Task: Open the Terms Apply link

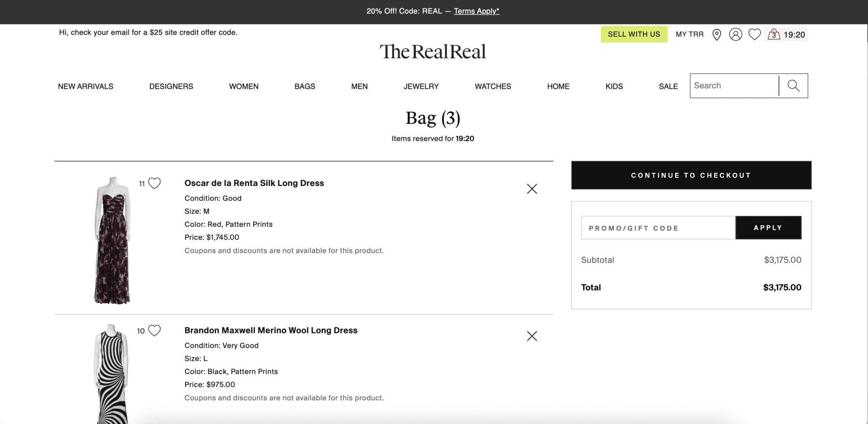Action: (x=476, y=12)
